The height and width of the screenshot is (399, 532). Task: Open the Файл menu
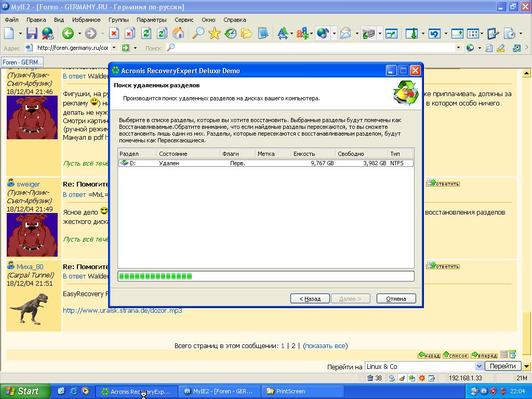click(x=11, y=20)
